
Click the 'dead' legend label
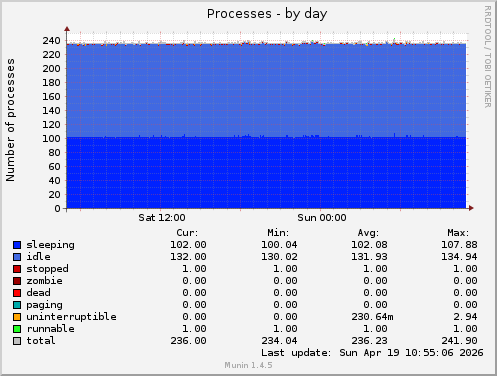tap(38, 293)
